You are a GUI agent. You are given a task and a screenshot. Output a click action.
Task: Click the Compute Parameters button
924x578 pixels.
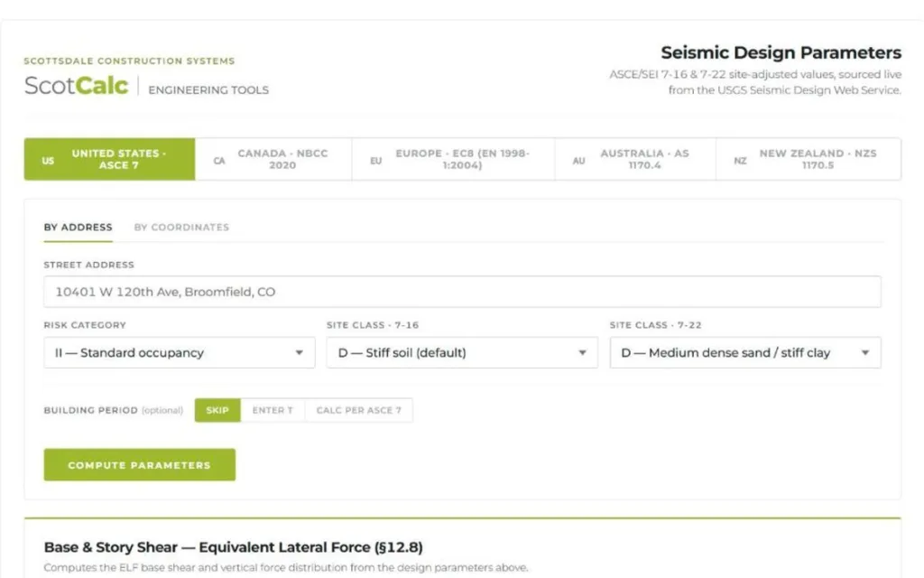[x=140, y=465]
